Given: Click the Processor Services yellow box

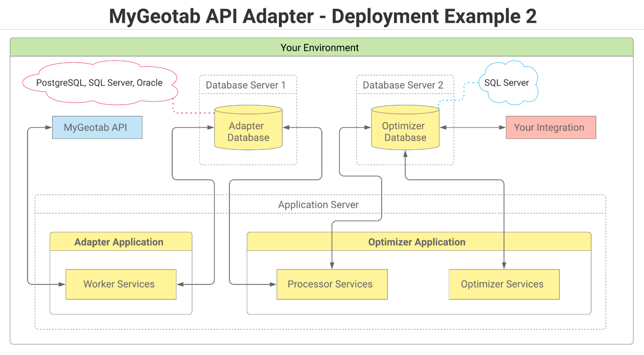Looking at the screenshot, I should [332, 284].
